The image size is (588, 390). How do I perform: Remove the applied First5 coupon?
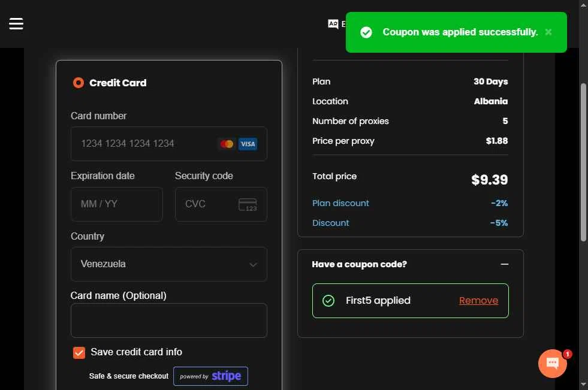(x=478, y=301)
